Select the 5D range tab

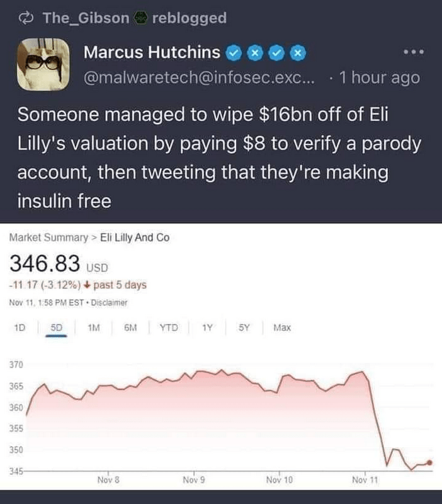coord(57,328)
